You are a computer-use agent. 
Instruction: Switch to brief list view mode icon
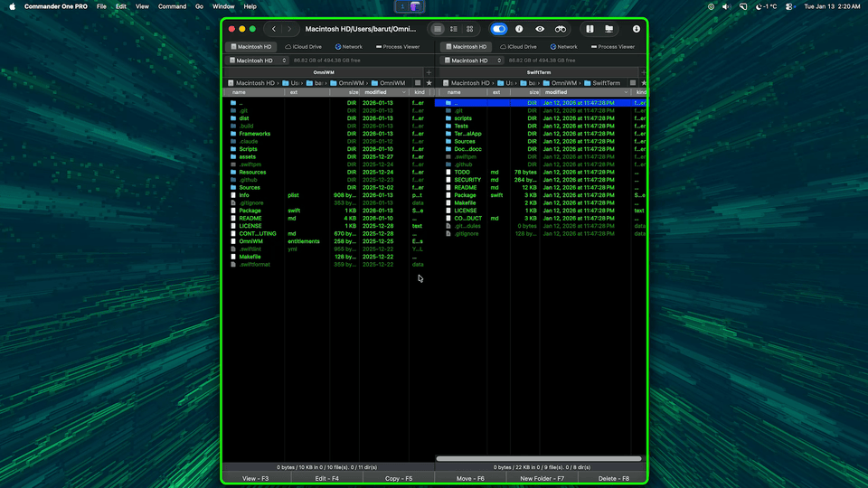[x=453, y=29]
